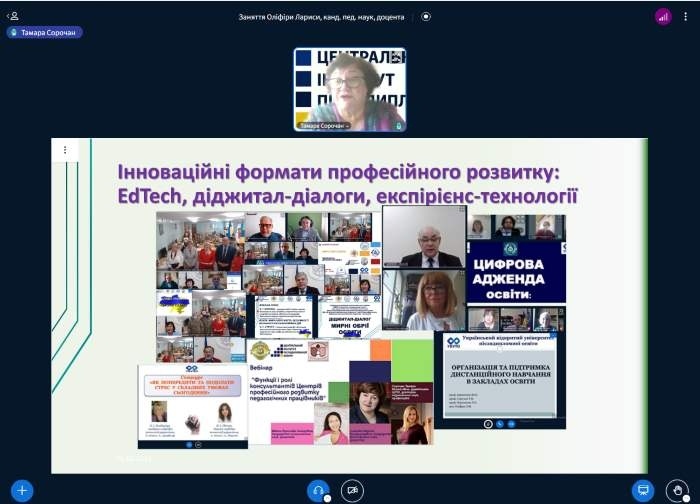Toggle the raise hand button
The height and width of the screenshot is (504, 700).
677,491
